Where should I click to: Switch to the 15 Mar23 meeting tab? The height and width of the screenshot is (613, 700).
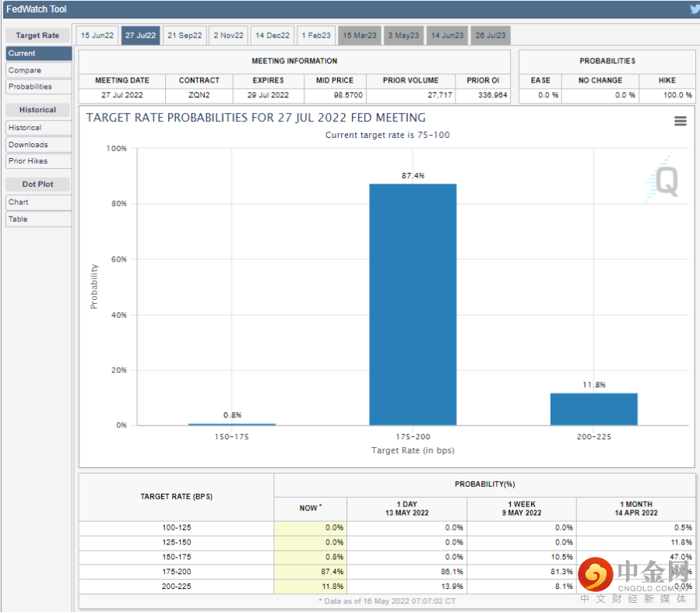point(360,36)
